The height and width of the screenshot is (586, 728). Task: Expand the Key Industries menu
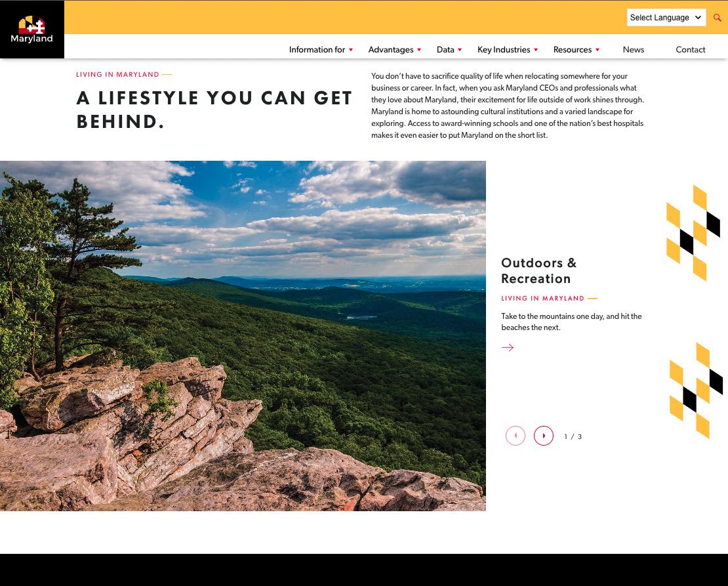click(508, 50)
